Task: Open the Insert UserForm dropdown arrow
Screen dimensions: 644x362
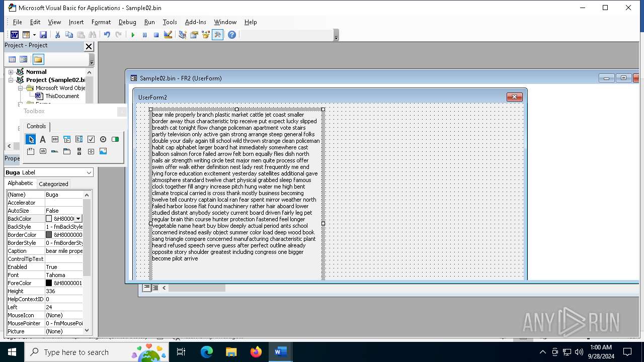Action: tap(34, 35)
